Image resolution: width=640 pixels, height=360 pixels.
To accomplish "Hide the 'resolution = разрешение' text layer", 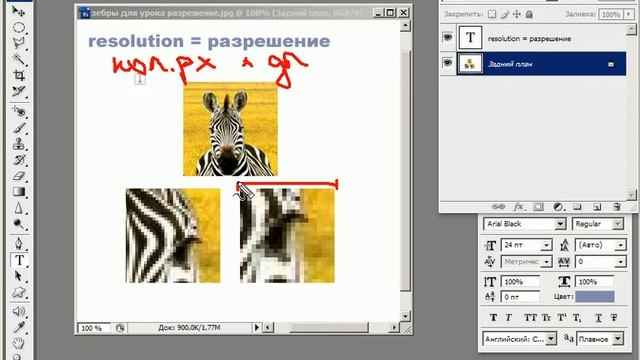I will pyautogui.click(x=448, y=38).
